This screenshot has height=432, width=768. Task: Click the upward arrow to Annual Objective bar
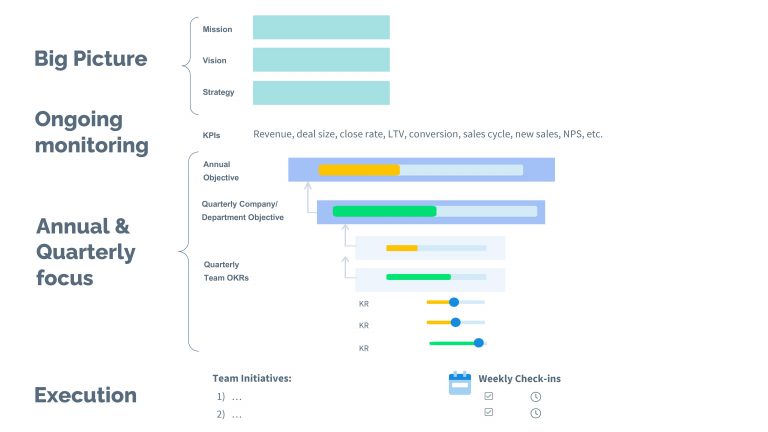[x=307, y=195]
